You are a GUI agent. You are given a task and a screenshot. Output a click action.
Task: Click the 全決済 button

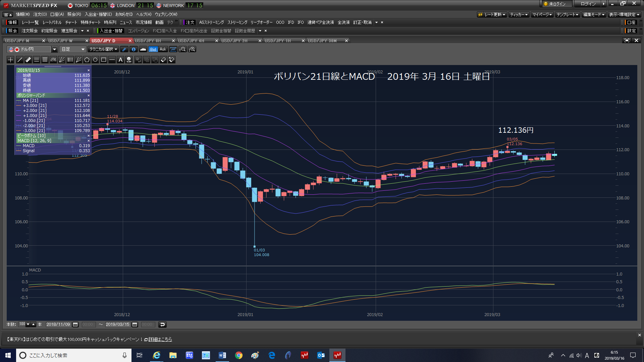[x=343, y=22]
